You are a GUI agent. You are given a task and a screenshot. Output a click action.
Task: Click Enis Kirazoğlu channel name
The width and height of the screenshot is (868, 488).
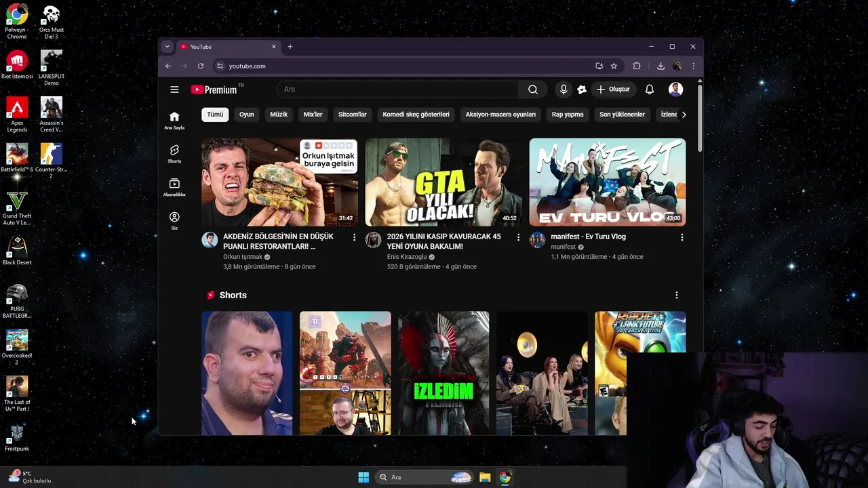(407, 257)
